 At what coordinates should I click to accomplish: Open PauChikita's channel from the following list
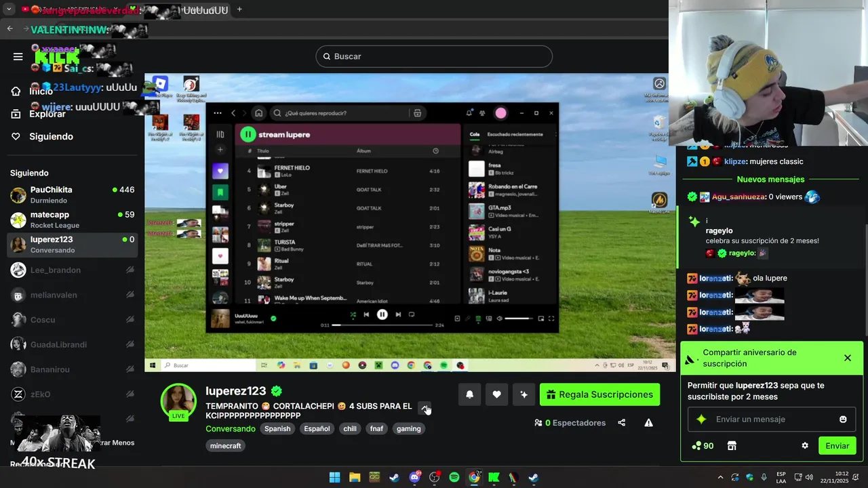click(72, 195)
